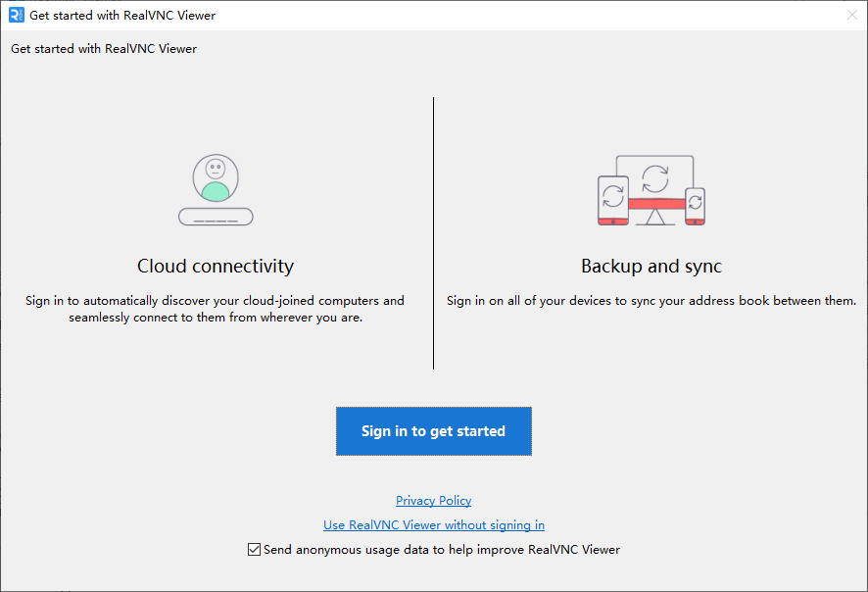Click the 'Cloud connectivity' heading
Screen dimensions: 868x592
pos(215,267)
